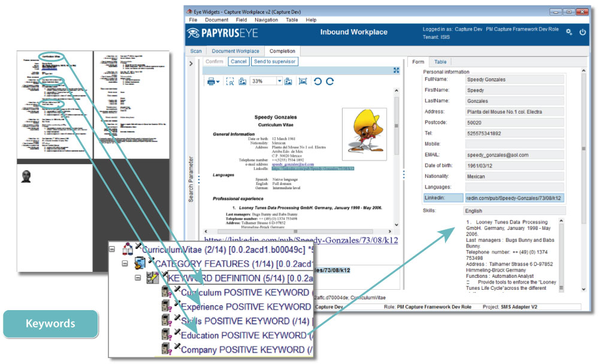Select the Education POSITIVE KEYWORD tree row
Image resolution: width=599 pixels, height=364 pixels.
pyautogui.click(x=246, y=335)
